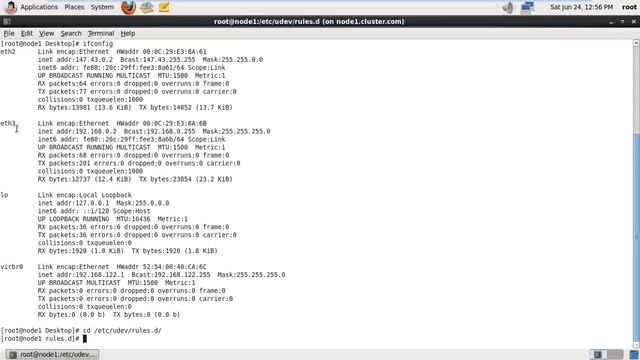Click Bcast:192.168.122.255 text
Image resolution: width=640 pixels, height=360 pixels.
171,275
